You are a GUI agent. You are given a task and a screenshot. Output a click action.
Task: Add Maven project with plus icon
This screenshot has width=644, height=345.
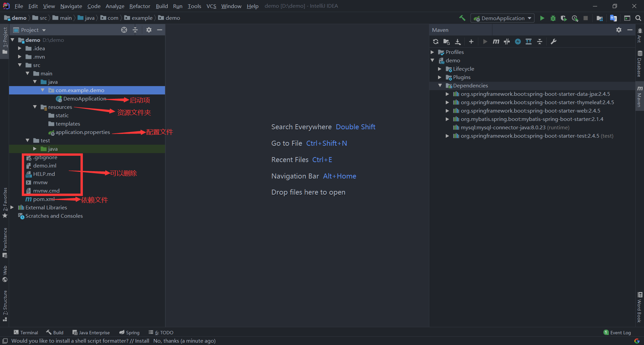point(471,42)
